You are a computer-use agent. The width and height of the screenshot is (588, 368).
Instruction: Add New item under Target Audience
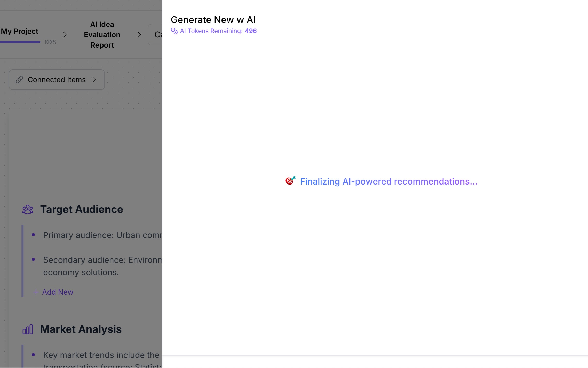tap(58, 292)
